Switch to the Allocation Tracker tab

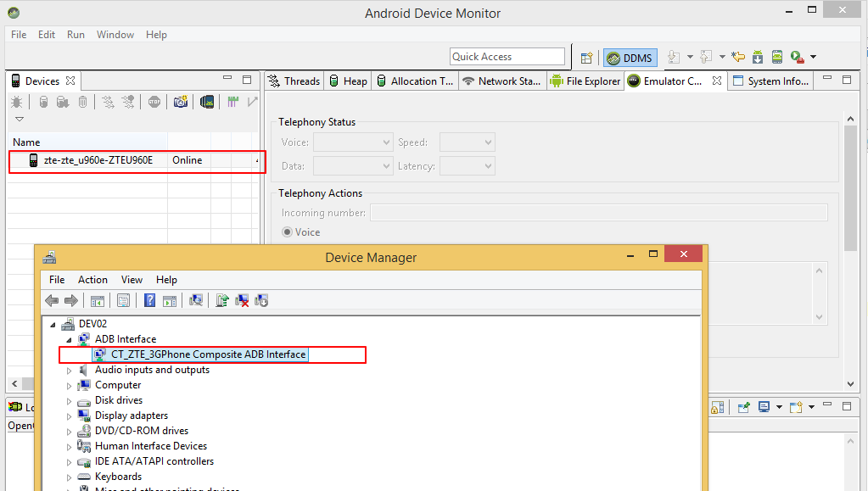coord(415,81)
